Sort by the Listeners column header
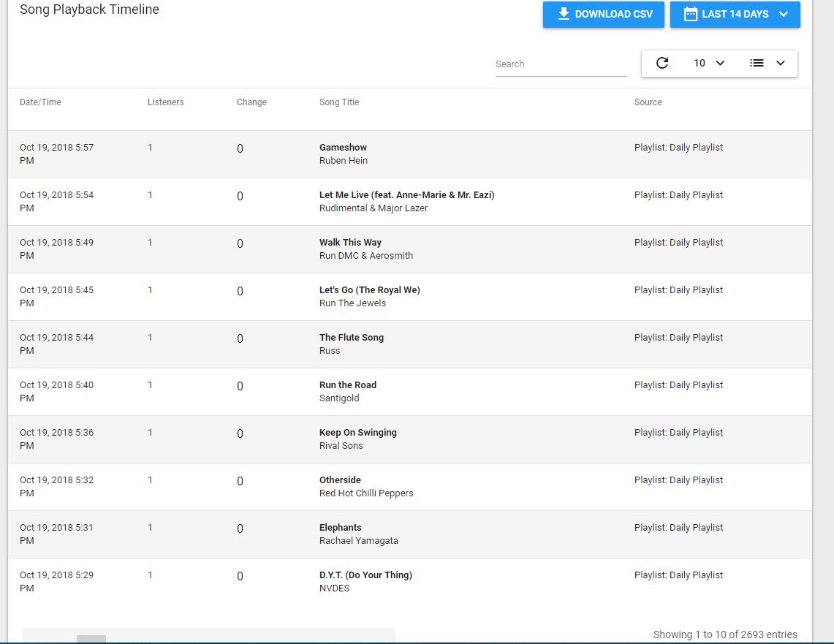 click(165, 102)
